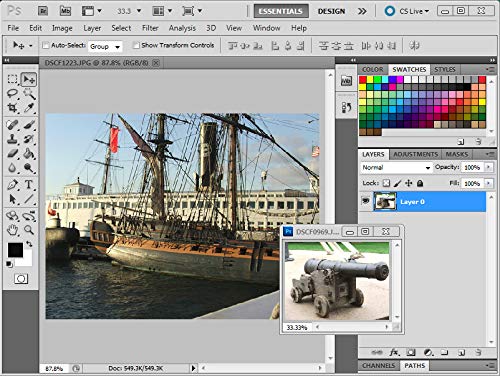
Task: Open the Filter menu
Action: point(150,28)
